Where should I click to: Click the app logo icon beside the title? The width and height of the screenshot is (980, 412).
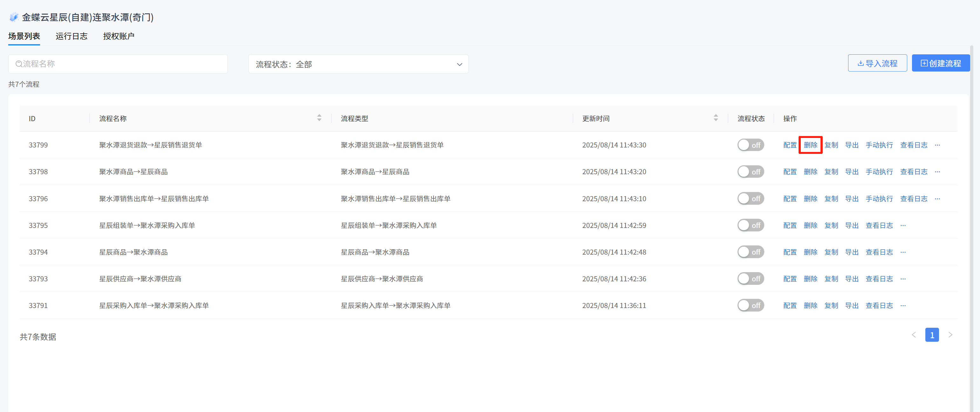point(14,17)
